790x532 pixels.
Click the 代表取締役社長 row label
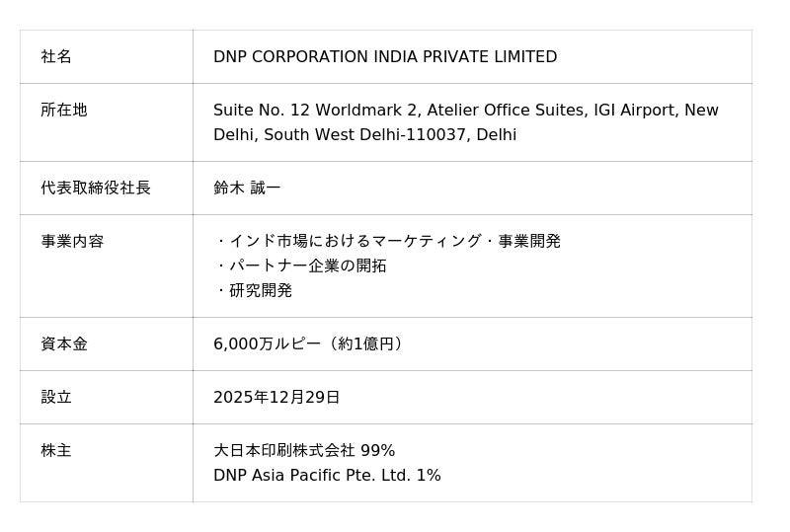(x=96, y=188)
